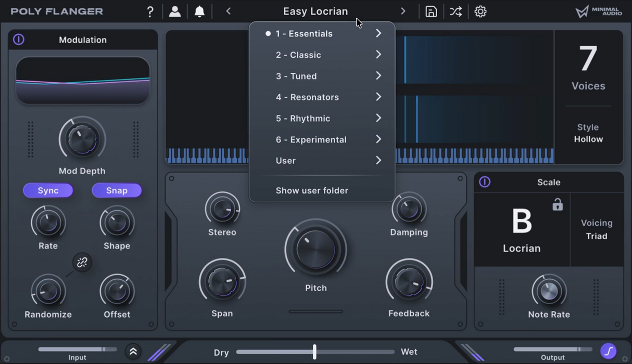632x364 pixels.
Task: Open the user account icon
Action: point(175,11)
